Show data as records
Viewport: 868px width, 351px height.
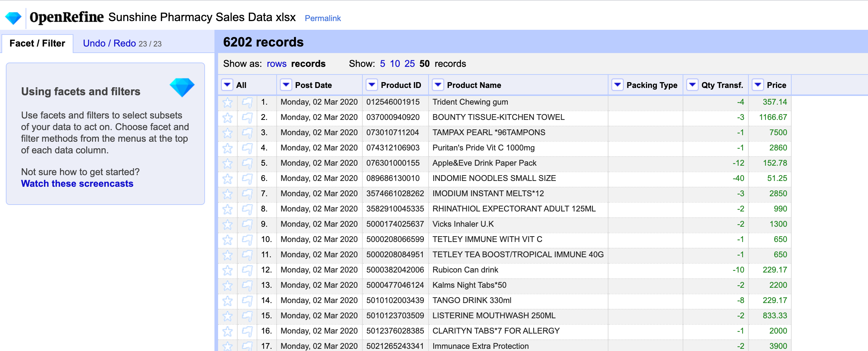(x=308, y=64)
